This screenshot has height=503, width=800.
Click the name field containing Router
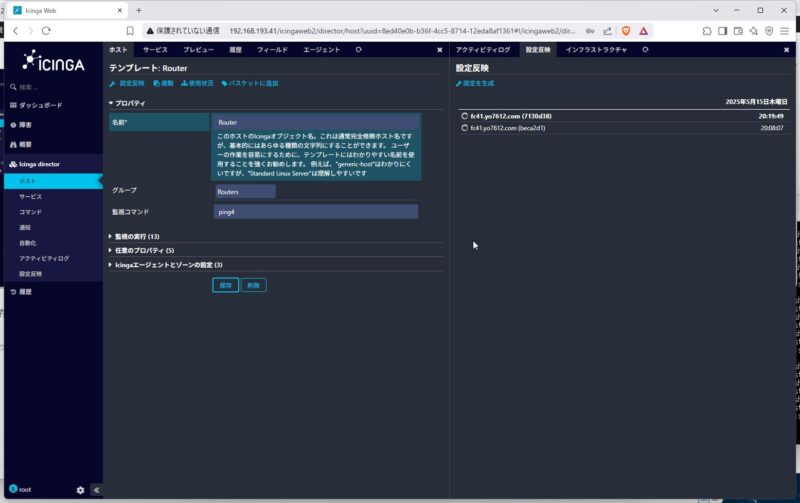pyautogui.click(x=316, y=122)
